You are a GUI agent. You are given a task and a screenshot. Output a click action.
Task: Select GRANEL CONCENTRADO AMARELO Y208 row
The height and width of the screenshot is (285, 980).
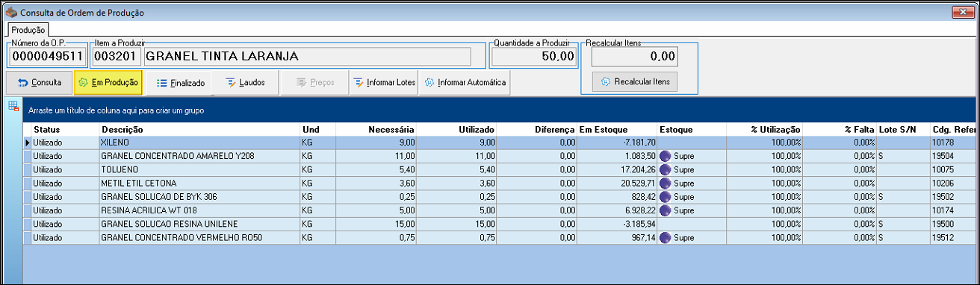coord(500,156)
